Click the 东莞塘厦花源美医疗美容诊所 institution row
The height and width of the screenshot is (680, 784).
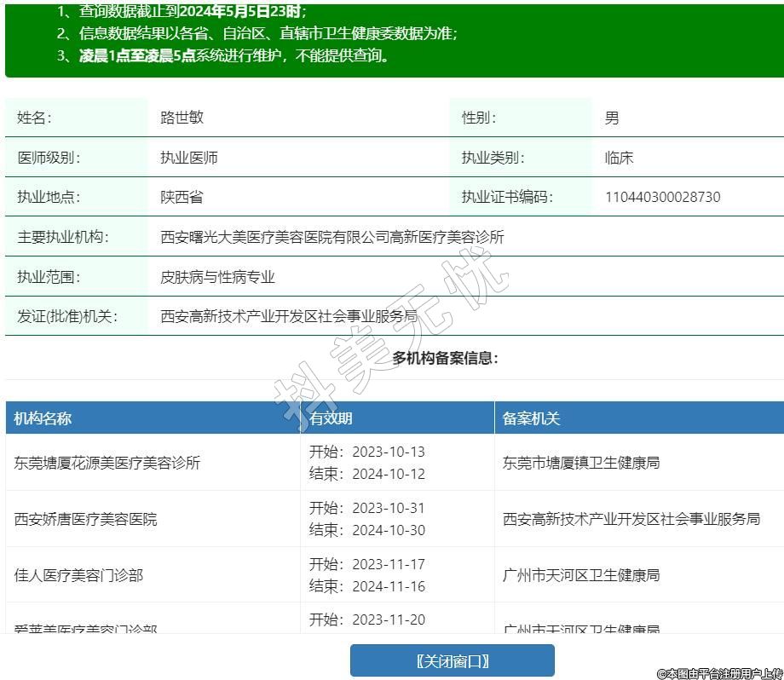click(x=107, y=463)
